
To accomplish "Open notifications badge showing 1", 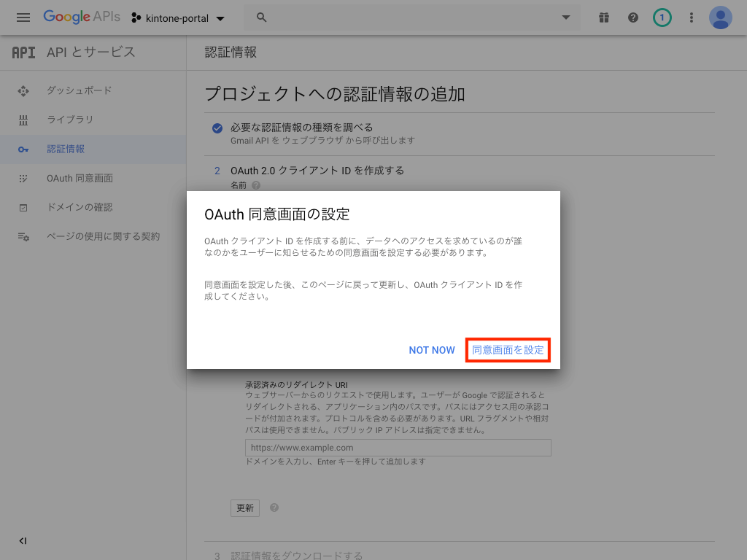I will point(662,17).
